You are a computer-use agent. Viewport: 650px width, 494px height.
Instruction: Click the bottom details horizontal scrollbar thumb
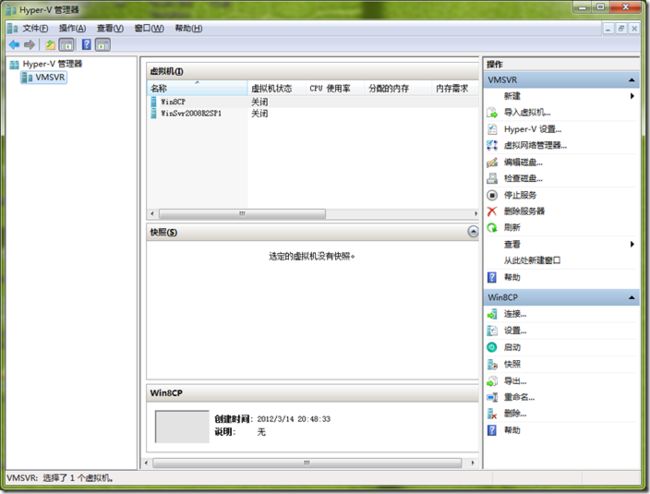[x=307, y=463]
